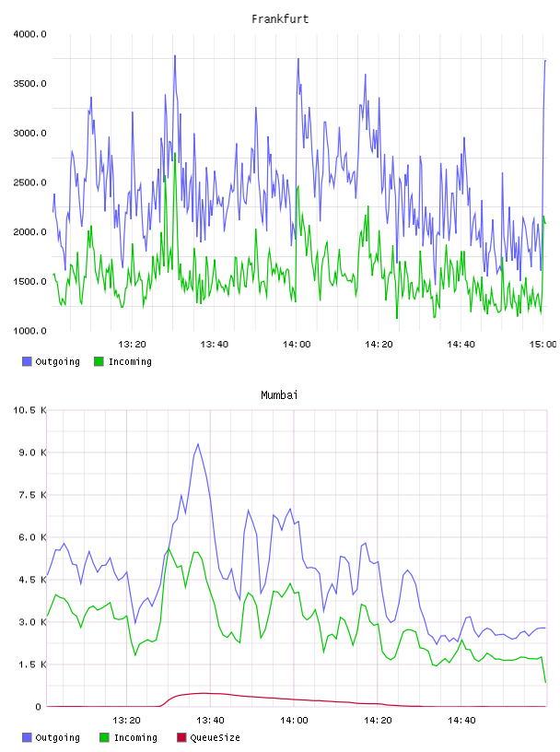
Task: Click the Mumbai outgoing peak near 9.0 K
Action: click(197, 444)
